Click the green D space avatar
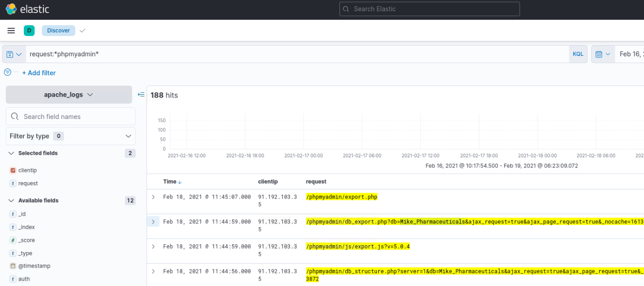 [29, 31]
